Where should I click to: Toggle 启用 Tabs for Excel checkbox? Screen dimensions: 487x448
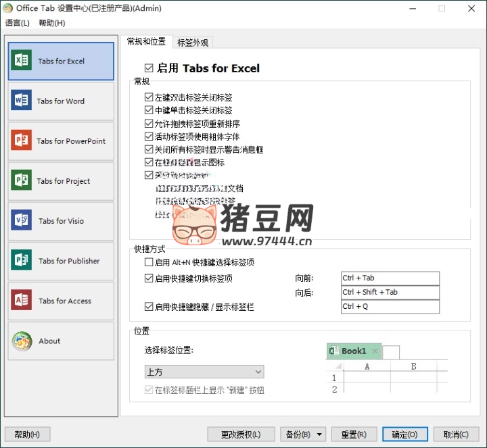(x=149, y=68)
